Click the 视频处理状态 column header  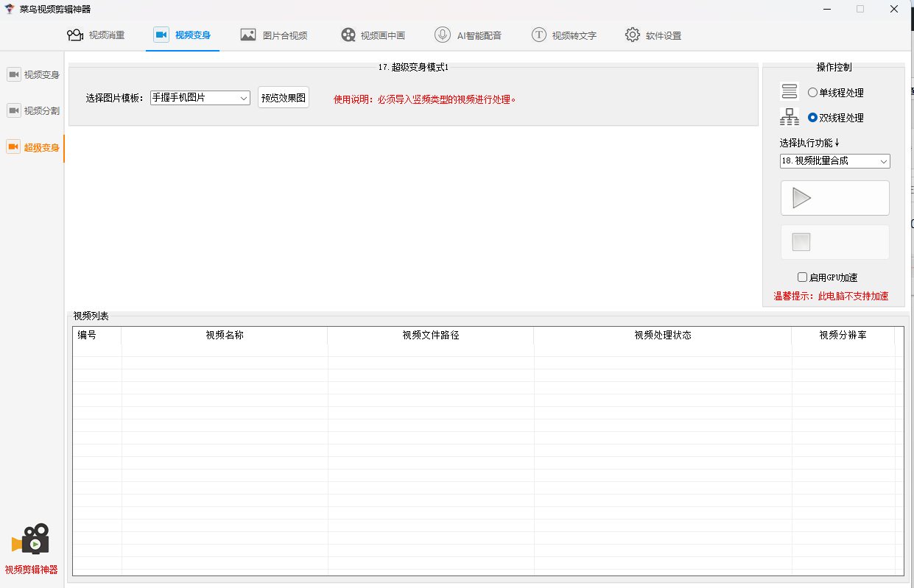point(663,336)
